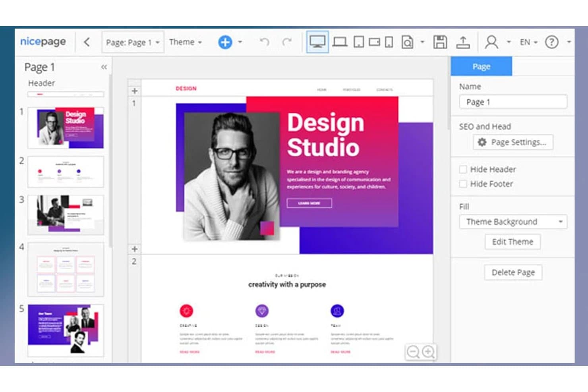This screenshot has width=588, height=392.
Task: Save the project with floppy icon
Action: pyautogui.click(x=440, y=42)
